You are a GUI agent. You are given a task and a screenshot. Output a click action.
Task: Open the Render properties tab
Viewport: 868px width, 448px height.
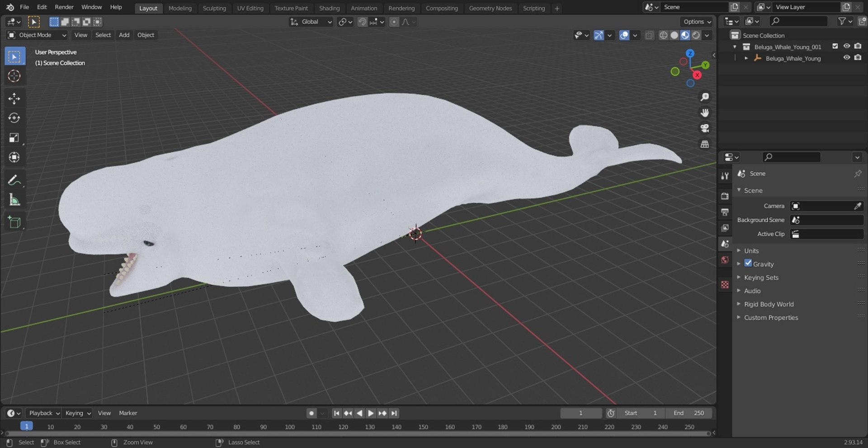point(725,196)
